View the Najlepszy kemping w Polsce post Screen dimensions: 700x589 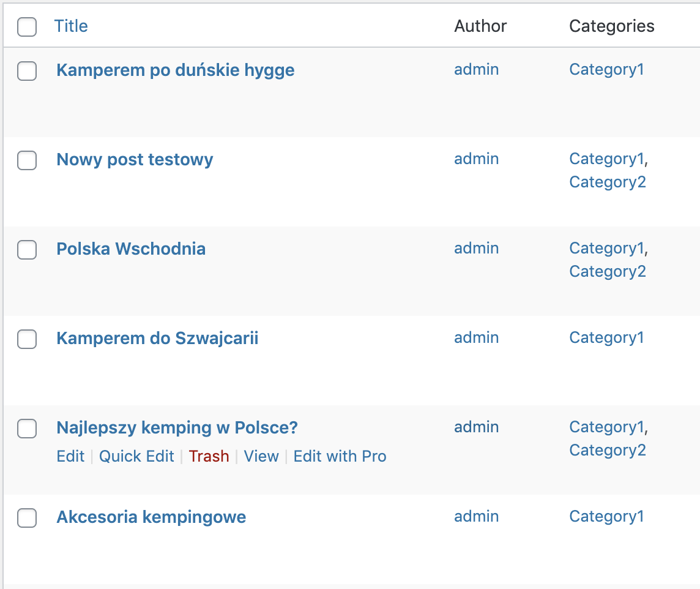coord(261,456)
